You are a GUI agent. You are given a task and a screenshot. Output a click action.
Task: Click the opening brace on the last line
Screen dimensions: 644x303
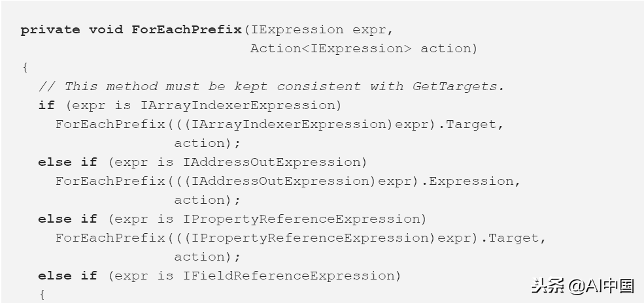[x=42, y=295]
